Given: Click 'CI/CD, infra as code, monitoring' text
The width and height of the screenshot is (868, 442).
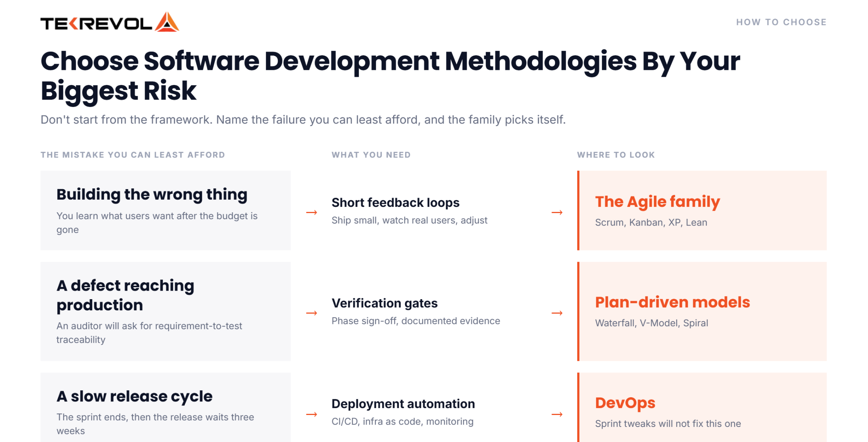Looking at the screenshot, I should 402,422.
